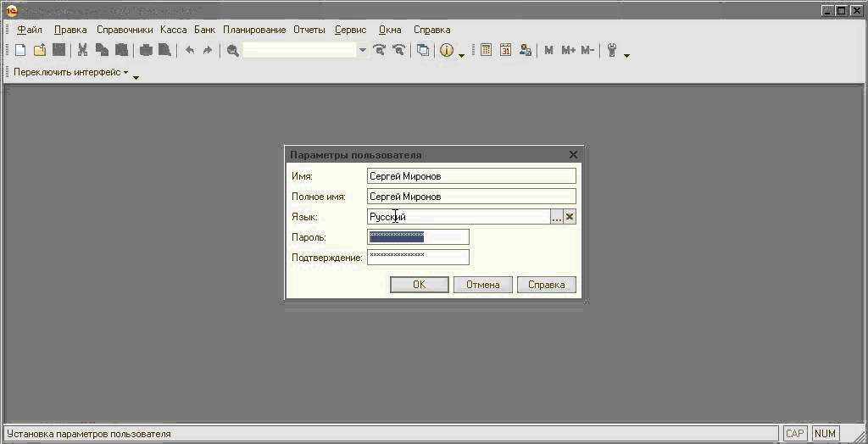The height and width of the screenshot is (444, 868).
Task: Click the Redo arrow icon
Action: (x=208, y=50)
